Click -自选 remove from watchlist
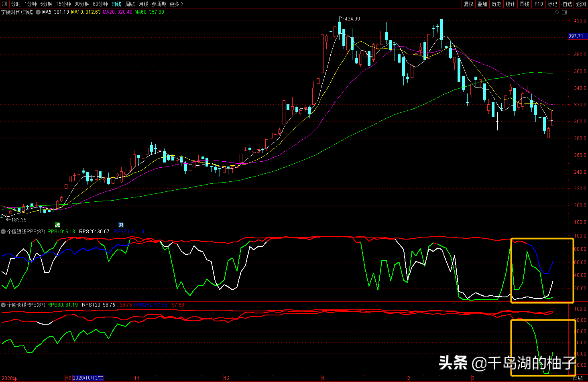This screenshot has width=588, height=382. click(x=567, y=4)
